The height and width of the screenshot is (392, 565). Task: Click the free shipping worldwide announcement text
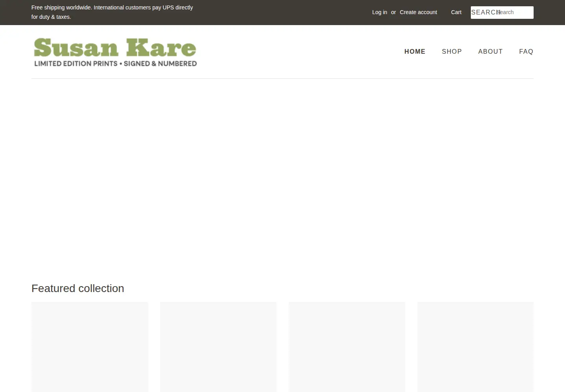[x=112, y=12]
